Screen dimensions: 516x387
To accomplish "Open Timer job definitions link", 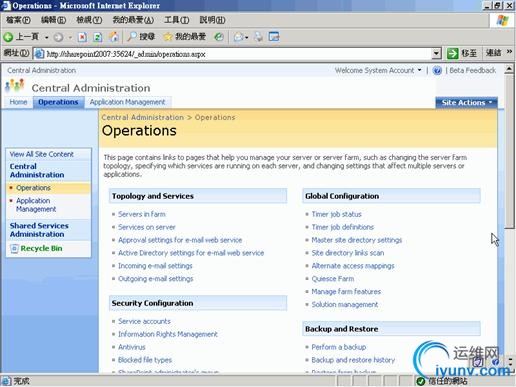I will point(343,227).
